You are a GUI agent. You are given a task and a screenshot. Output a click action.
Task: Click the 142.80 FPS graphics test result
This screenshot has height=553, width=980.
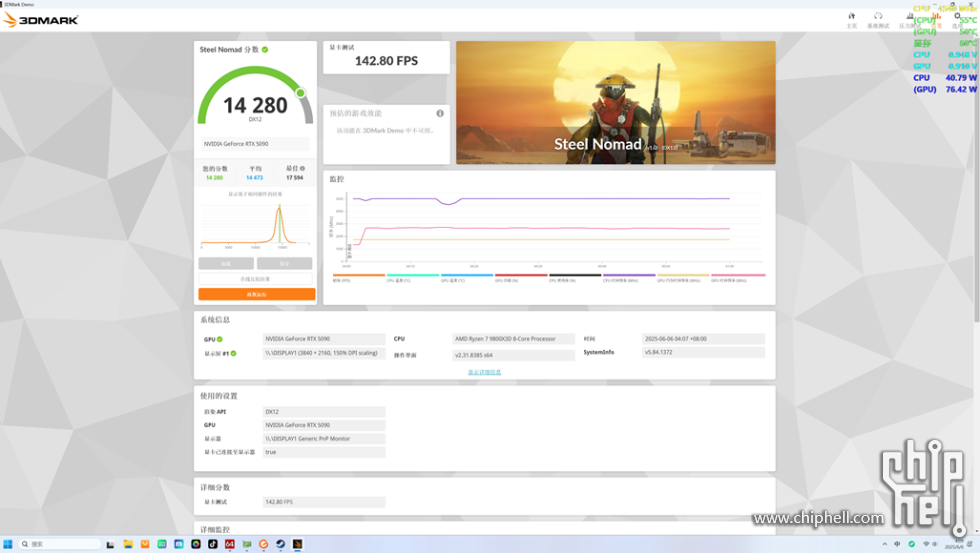386,61
